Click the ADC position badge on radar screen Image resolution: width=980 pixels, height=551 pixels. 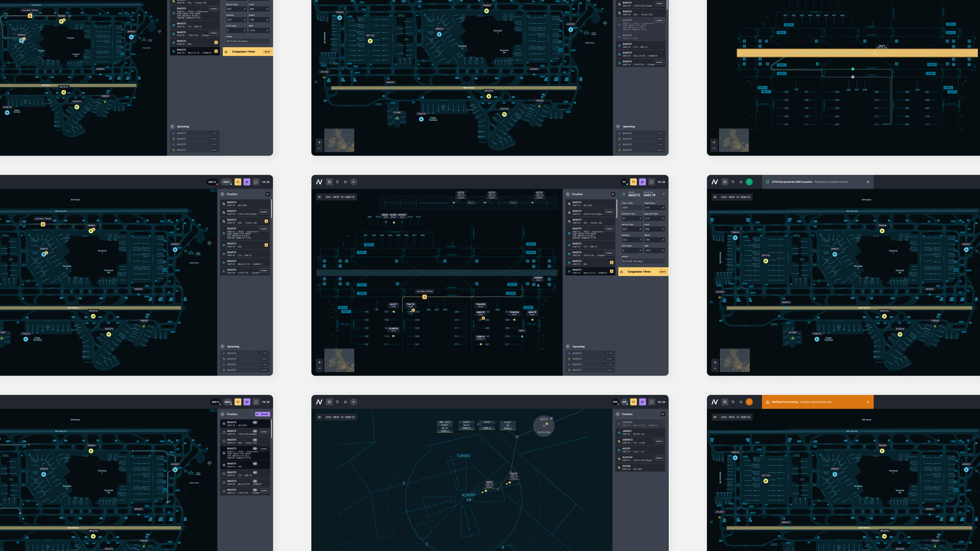tap(624, 402)
